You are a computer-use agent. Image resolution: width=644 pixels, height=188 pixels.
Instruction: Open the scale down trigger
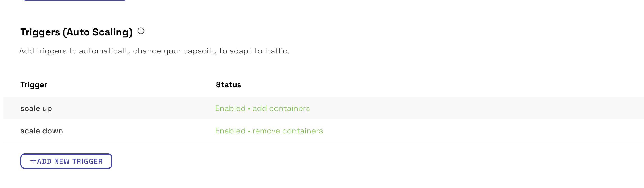point(42,131)
